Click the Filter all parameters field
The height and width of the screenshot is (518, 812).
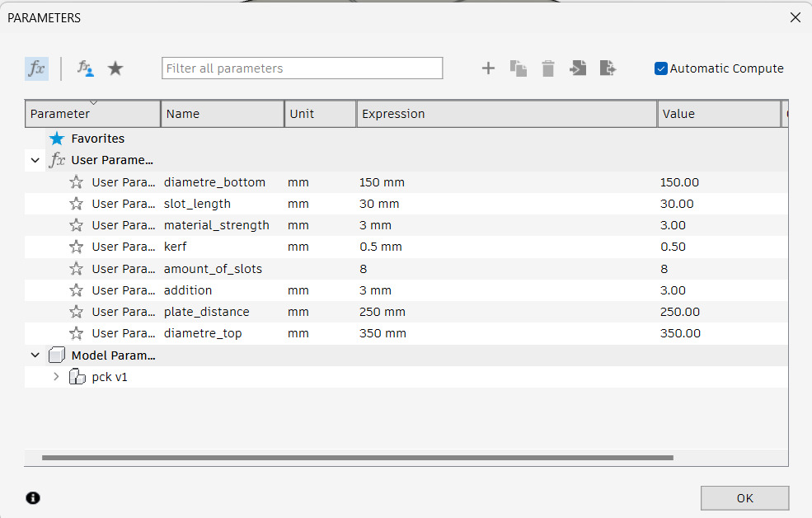click(x=301, y=68)
